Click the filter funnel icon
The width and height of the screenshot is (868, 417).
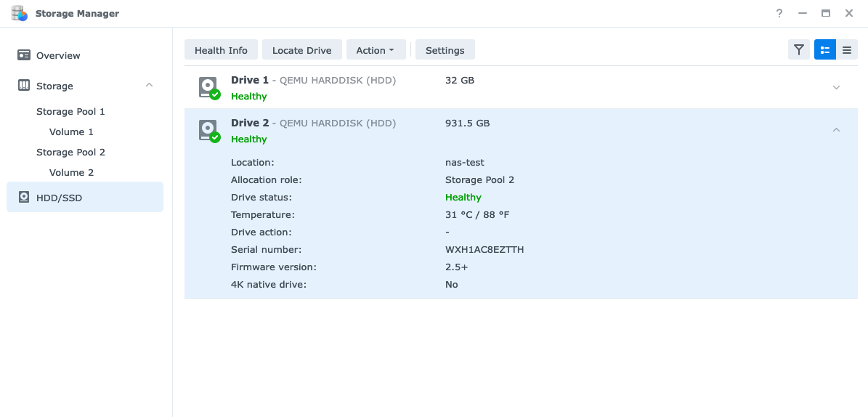click(799, 50)
